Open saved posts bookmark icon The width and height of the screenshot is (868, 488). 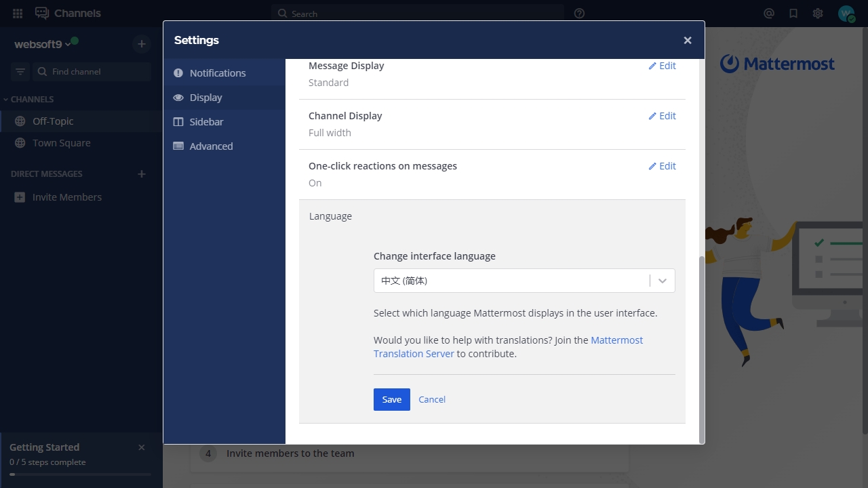pyautogui.click(x=793, y=13)
